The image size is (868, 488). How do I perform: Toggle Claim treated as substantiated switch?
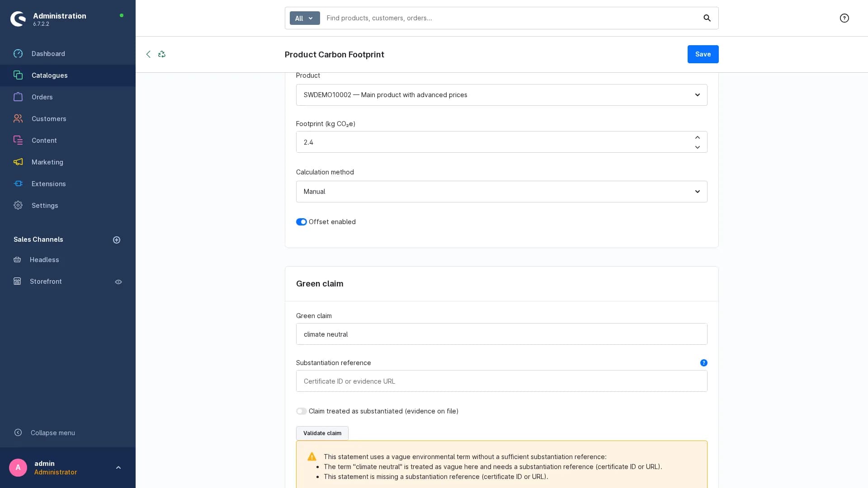(x=302, y=411)
